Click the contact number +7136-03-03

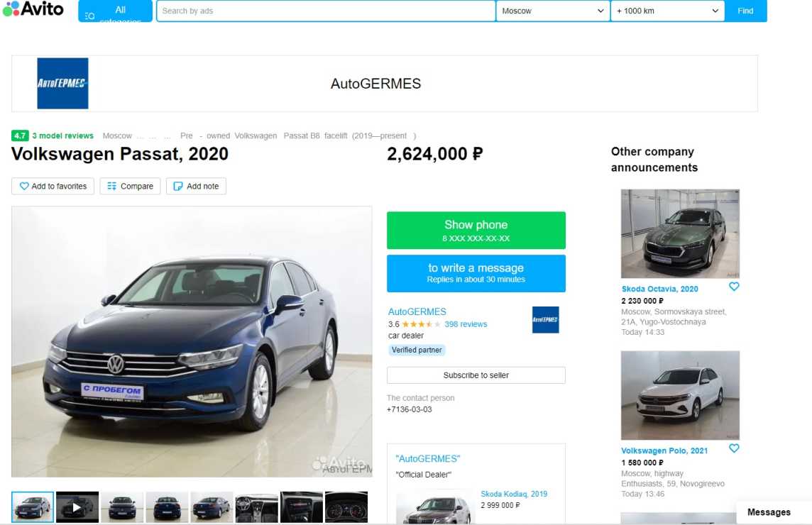(x=409, y=409)
